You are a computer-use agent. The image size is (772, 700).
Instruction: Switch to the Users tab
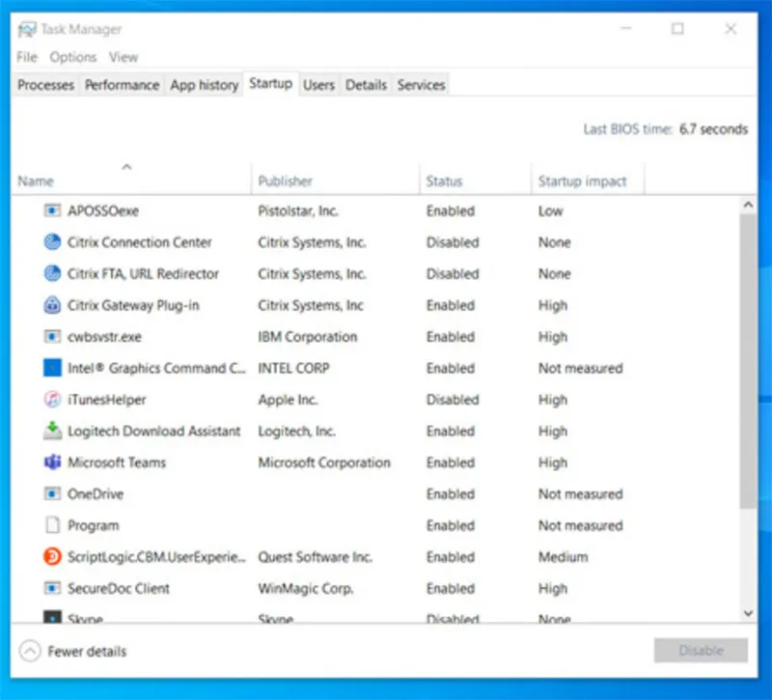318,85
